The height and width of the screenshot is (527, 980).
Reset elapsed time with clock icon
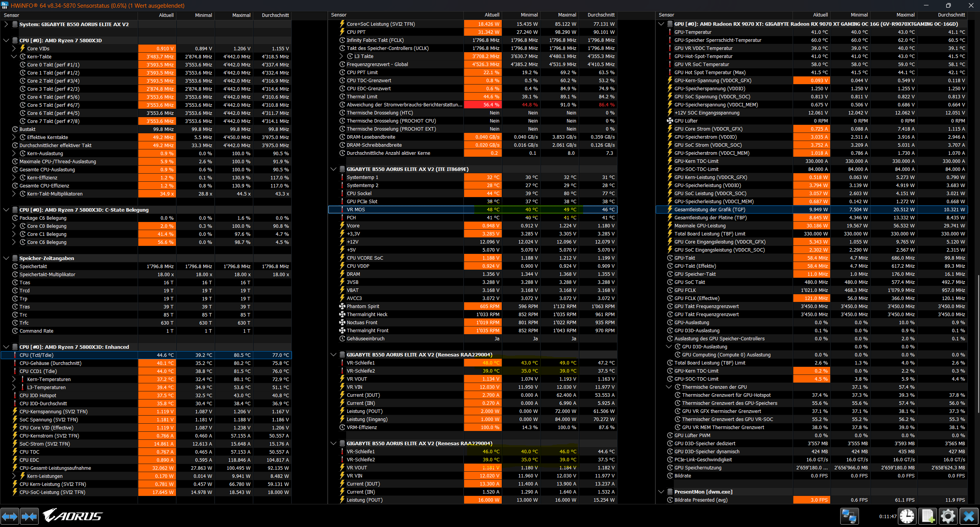(x=907, y=516)
